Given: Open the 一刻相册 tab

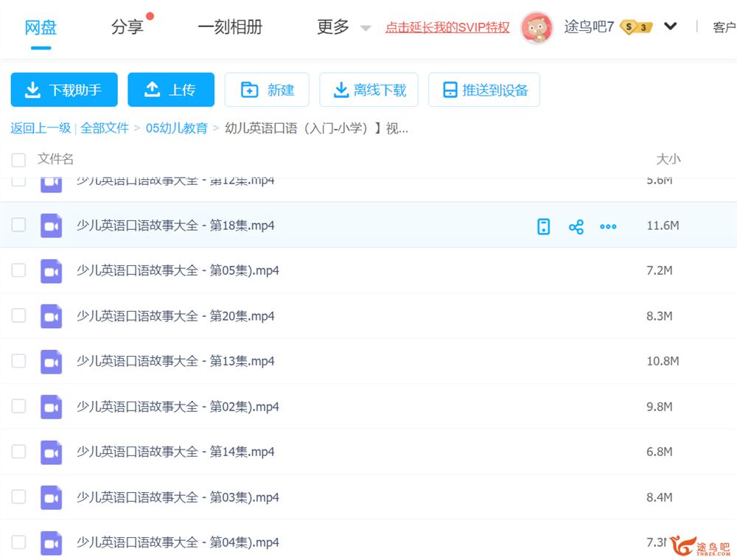Looking at the screenshot, I should coord(230,27).
